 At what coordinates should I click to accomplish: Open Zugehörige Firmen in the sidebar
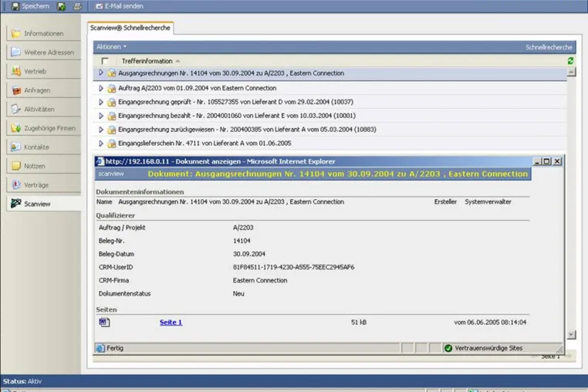(44, 128)
